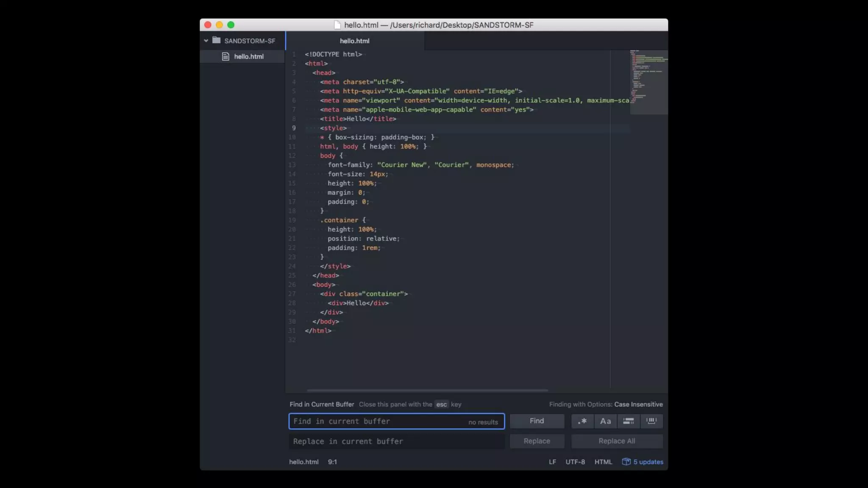Image resolution: width=868 pixels, height=488 pixels.
Task: Click the Find in current buffer field
Action: [377, 421]
